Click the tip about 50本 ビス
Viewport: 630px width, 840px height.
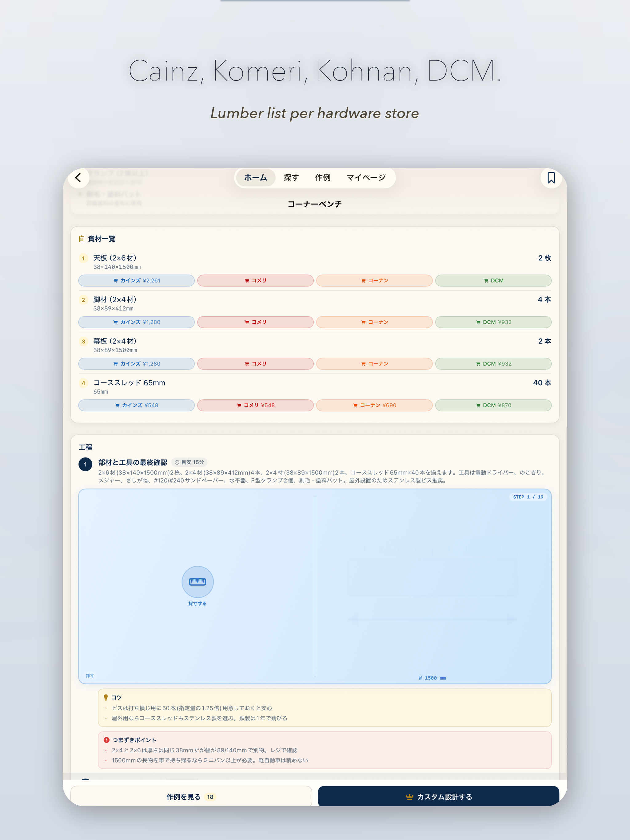click(192, 708)
